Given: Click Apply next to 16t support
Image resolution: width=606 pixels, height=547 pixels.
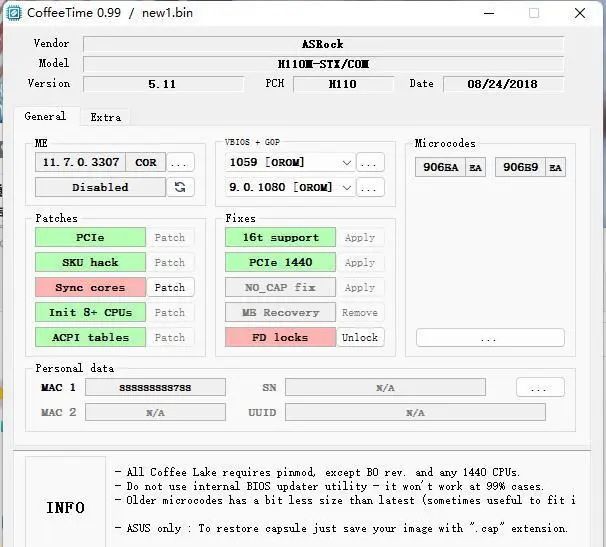Looking at the screenshot, I should pos(360,237).
